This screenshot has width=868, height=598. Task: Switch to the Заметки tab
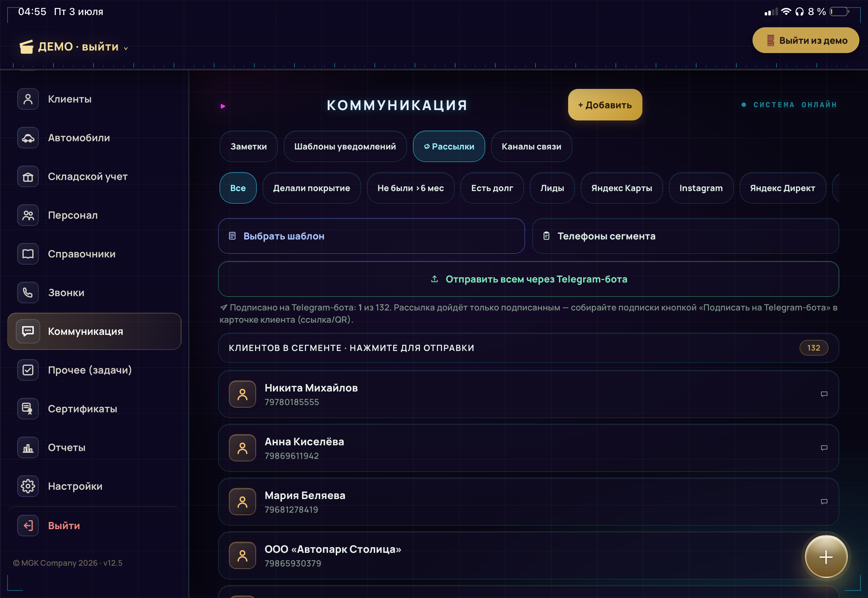pos(249,146)
